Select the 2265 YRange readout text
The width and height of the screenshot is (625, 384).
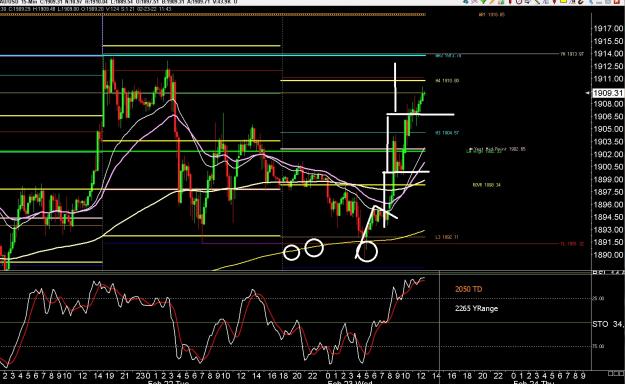(476, 308)
